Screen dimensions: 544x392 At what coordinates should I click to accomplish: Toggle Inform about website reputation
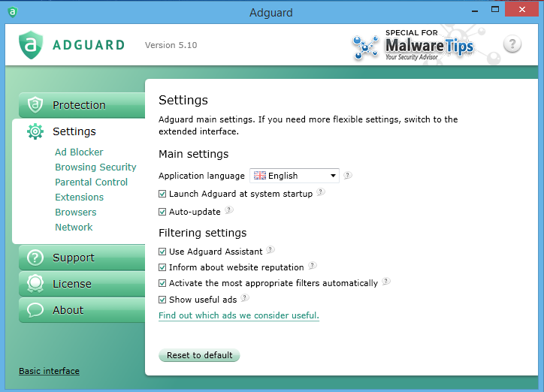coord(162,267)
